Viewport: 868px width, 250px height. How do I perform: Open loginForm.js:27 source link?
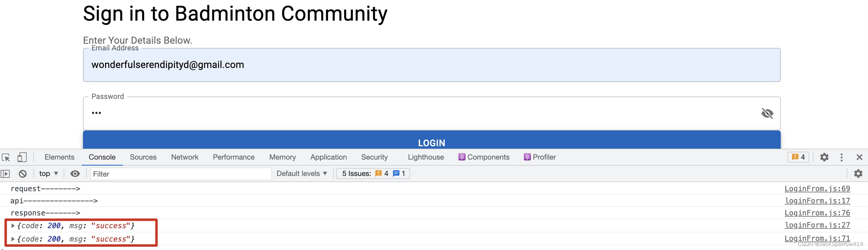(x=817, y=225)
